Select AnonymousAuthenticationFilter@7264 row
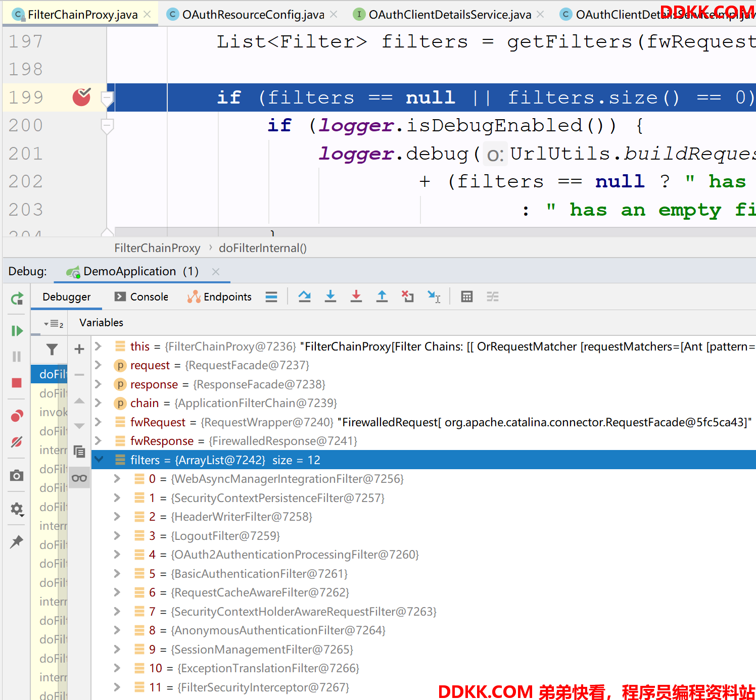 coord(423,630)
